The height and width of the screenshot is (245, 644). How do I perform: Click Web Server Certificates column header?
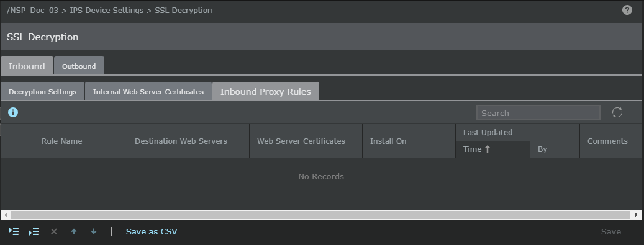(306, 141)
